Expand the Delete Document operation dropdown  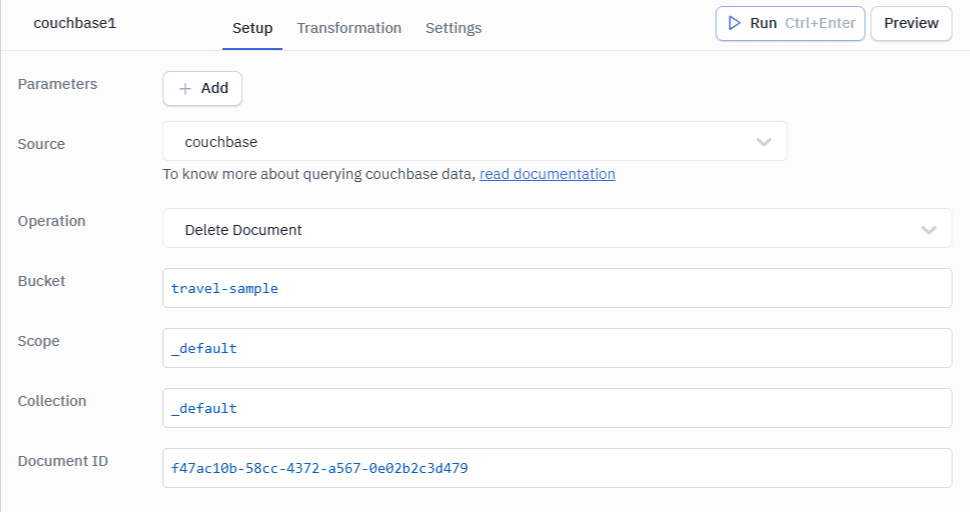click(540, 229)
